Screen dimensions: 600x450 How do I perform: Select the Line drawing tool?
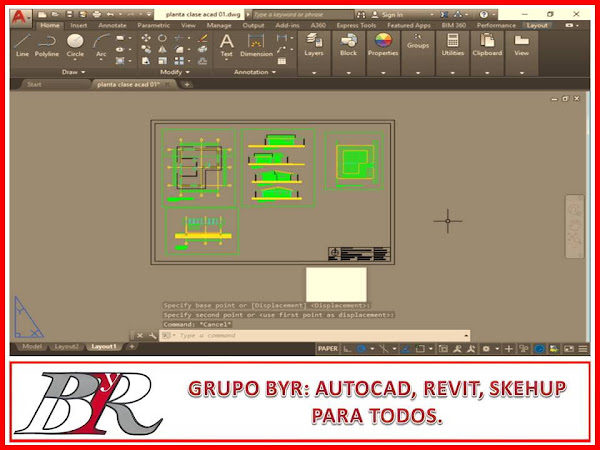point(22,45)
